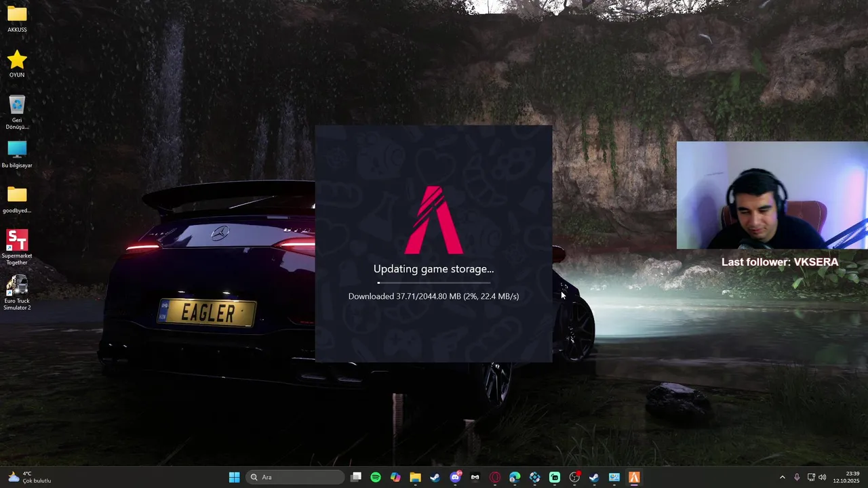Open the OYUN star shortcut
868x488 pixels.
(17, 64)
